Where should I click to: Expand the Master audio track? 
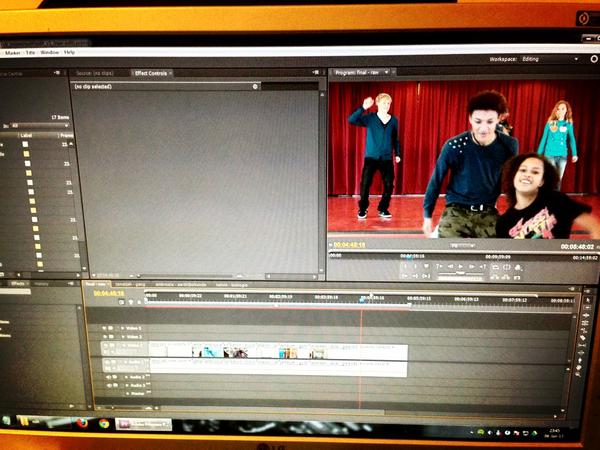pyautogui.click(x=127, y=393)
